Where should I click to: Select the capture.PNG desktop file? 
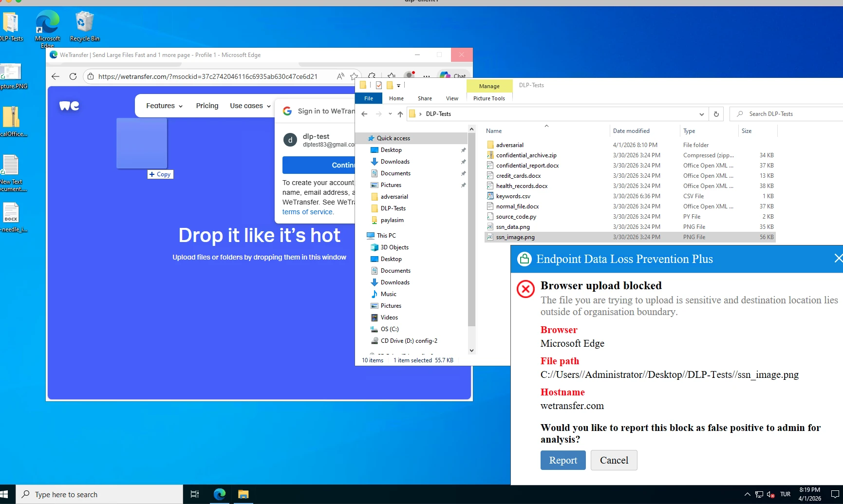pyautogui.click(x=12, y=77)
